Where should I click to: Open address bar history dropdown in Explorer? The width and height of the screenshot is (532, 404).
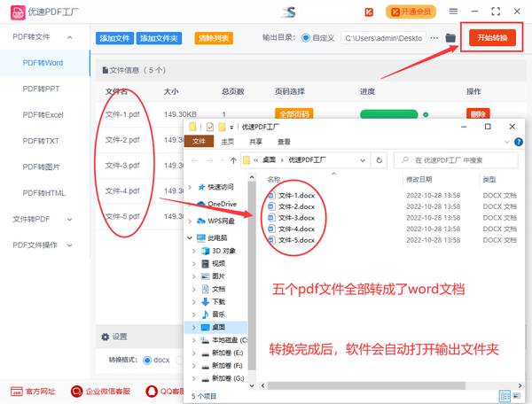[363, 160]
